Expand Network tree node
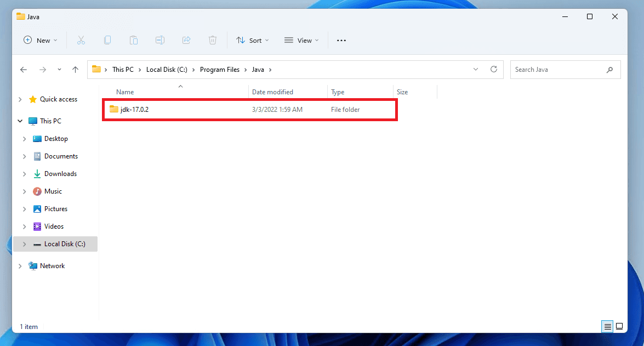Screen dimensions: 644x346 (20, 266)
